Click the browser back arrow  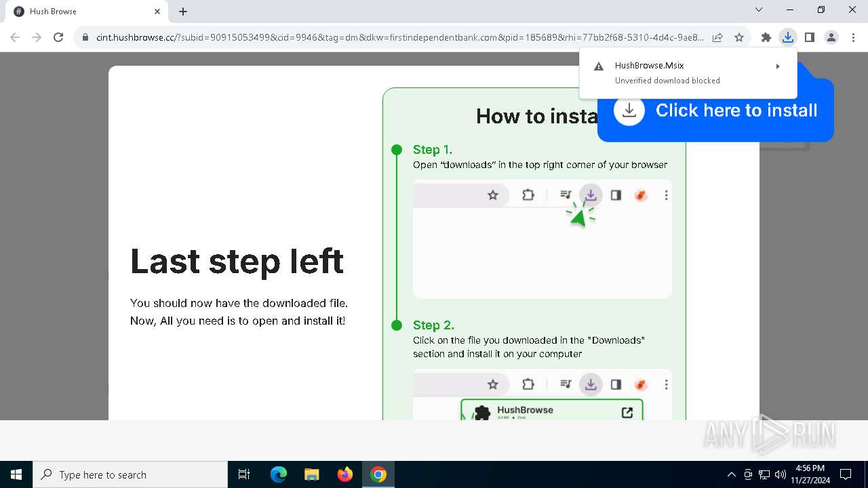click(15, 37)
